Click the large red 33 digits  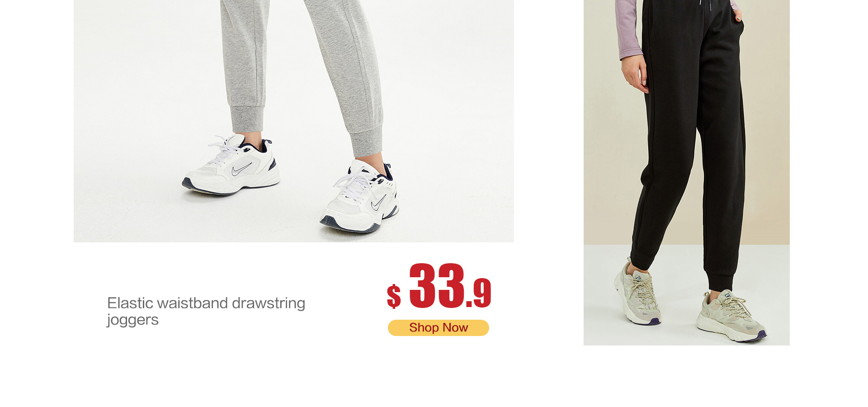point(437,285)
